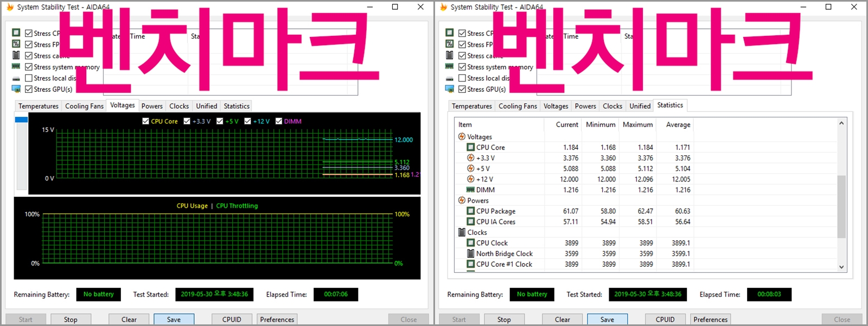
Task: Click CPU stress icon in left window
Action: pyautogui.click(x=16, y=33)
